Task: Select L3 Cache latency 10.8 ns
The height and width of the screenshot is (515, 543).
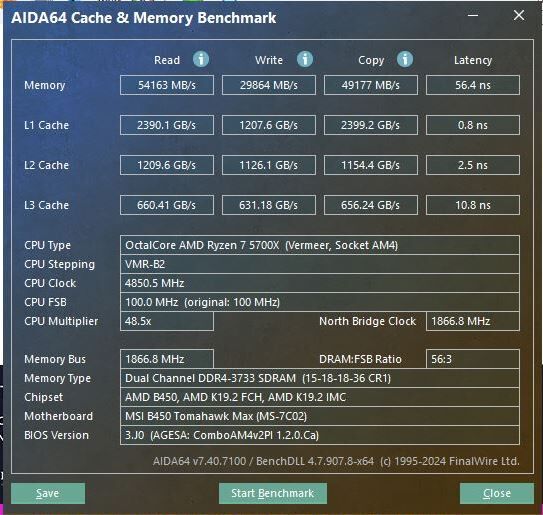Action: [473, 205]
